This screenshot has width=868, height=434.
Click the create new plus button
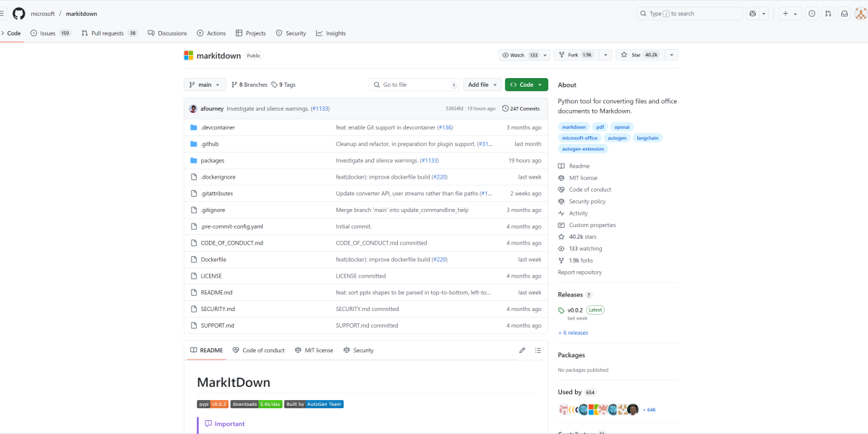[x=786, y=13]
